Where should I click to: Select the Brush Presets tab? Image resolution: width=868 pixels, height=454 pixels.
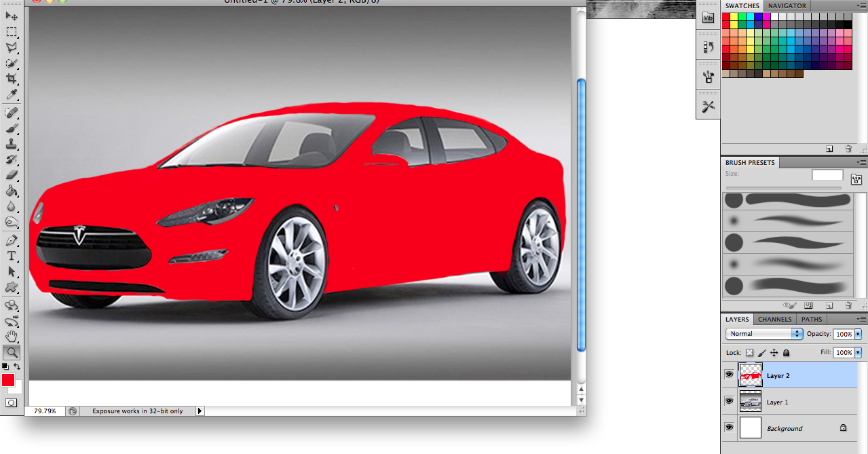[749, 163]
